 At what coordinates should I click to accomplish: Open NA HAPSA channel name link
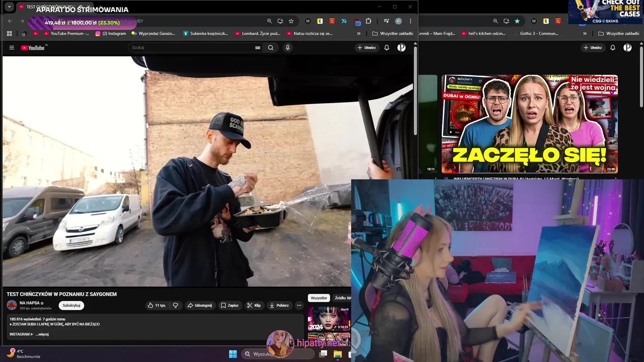point(29,303)
